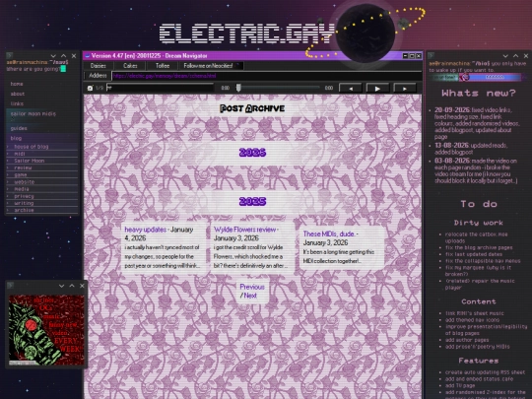
Task: Click the 03-08-2026 changelog entry
Action: [476, 170]
